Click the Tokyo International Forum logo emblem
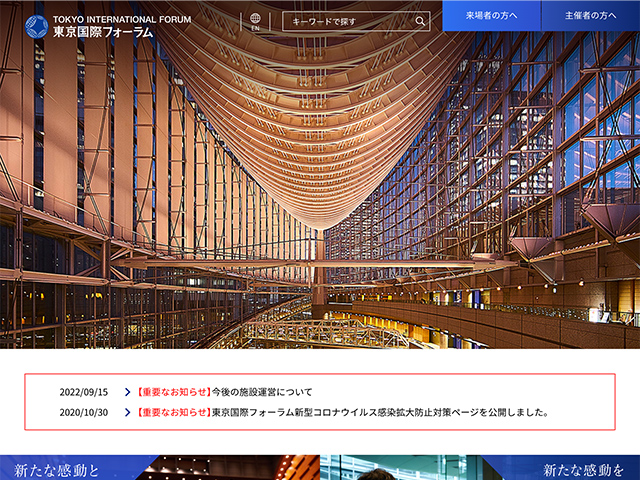Image resolution: width=640 pixels, height=480 pixels. [36, 27]
